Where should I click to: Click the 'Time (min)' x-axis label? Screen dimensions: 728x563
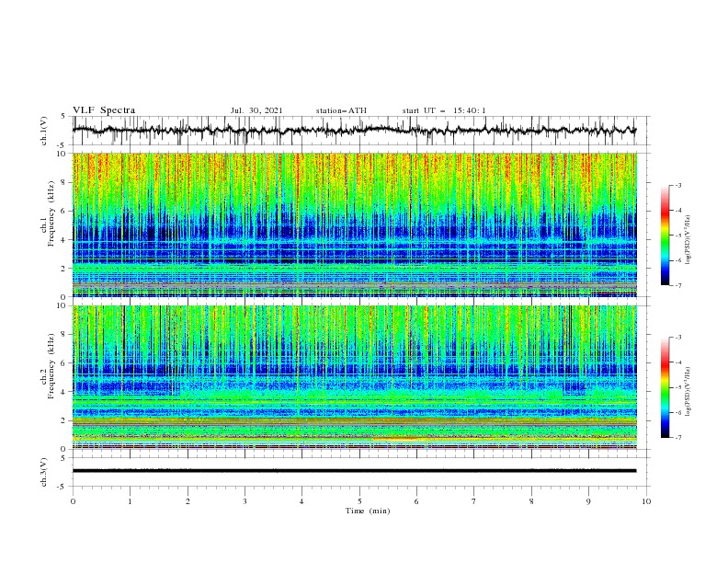368,511
